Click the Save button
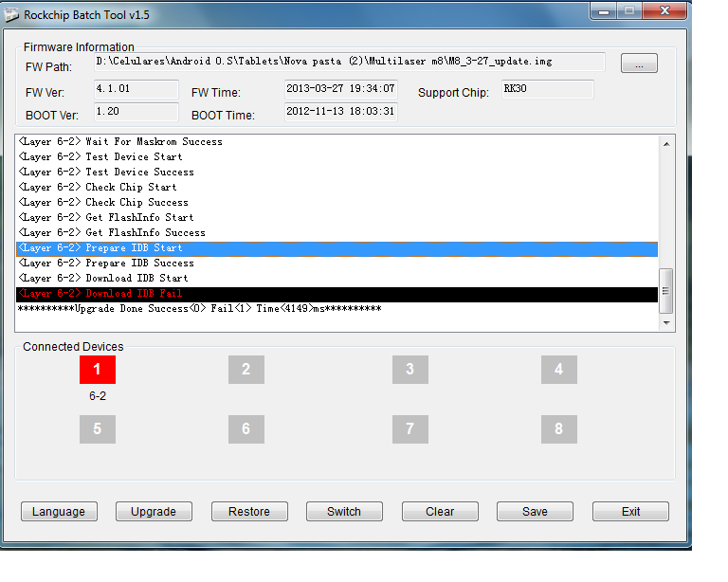This screenshot has width=728, height=582. point(535,512)
